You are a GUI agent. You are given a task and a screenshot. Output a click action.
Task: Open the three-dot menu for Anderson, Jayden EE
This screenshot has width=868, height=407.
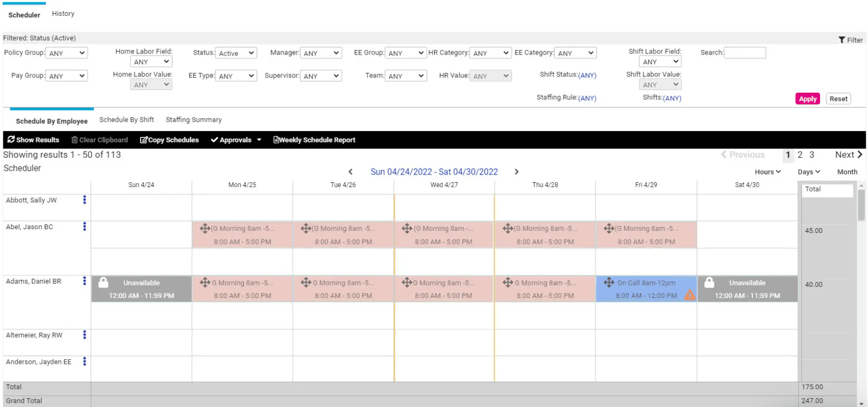click(x=85, y=361)
